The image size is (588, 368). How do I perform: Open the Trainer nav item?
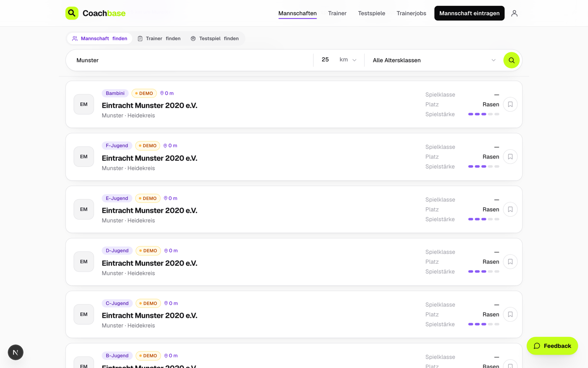[337, 13]
